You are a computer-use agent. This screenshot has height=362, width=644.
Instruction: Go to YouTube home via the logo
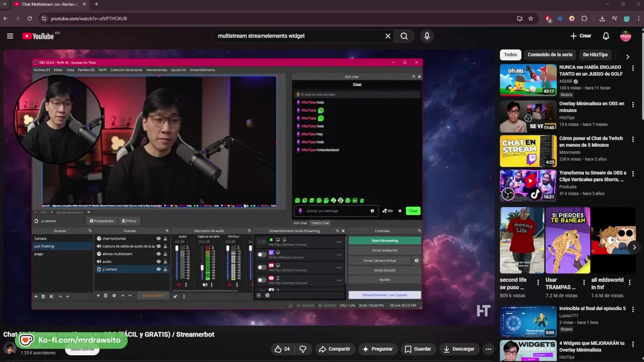(x=39, y=36)
